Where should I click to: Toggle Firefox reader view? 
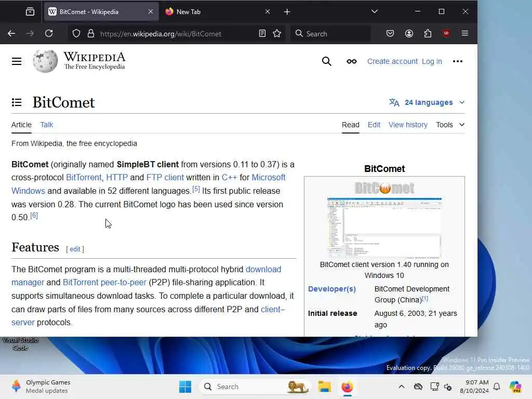(262, 33)
